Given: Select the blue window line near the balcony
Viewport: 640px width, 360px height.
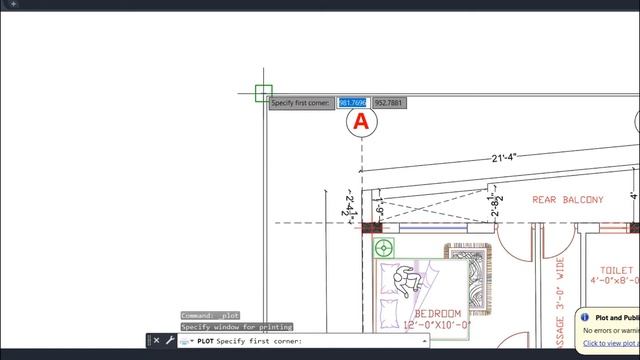Looking at the screenshot, I should tap(433, 228).
